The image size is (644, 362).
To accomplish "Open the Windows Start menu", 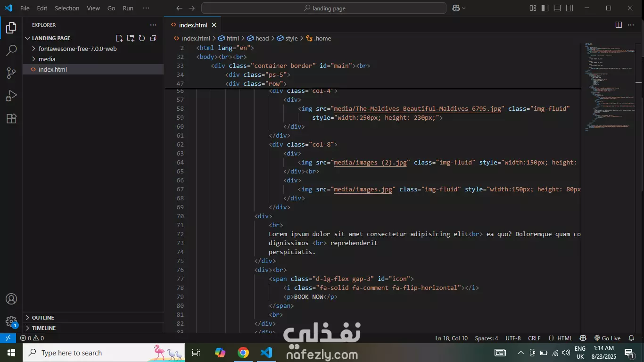I will pos(11,353).
